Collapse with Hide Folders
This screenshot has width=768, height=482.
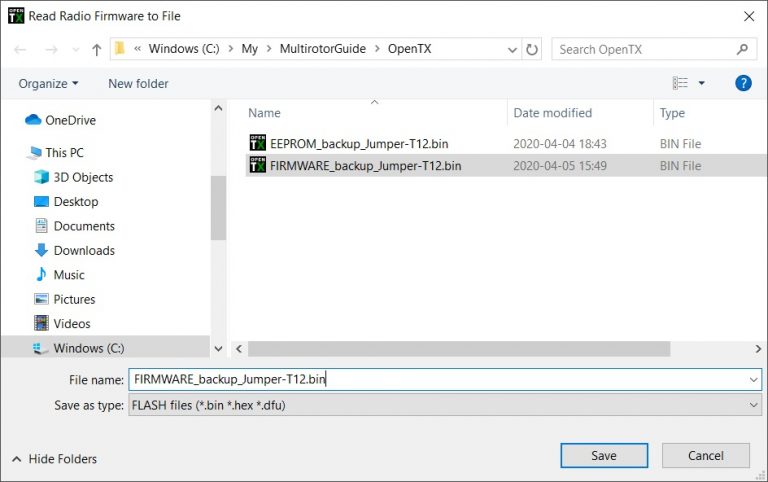[x=54, y=459]
